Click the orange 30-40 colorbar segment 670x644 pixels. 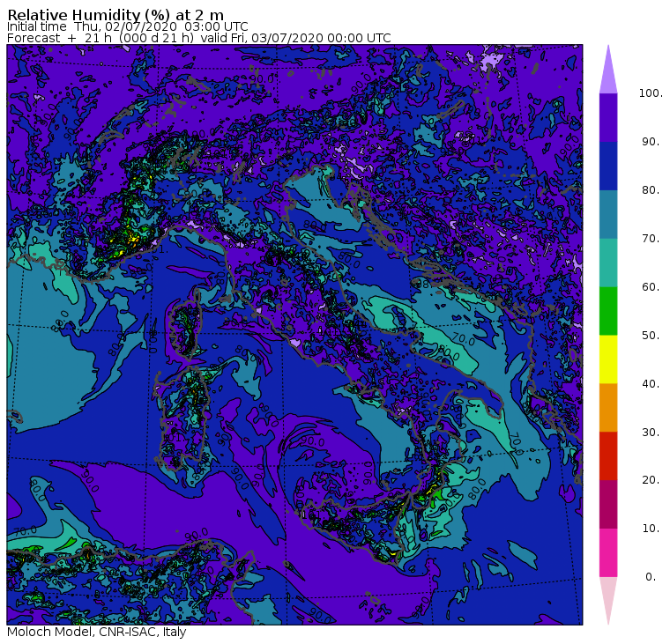pos(608,407)
